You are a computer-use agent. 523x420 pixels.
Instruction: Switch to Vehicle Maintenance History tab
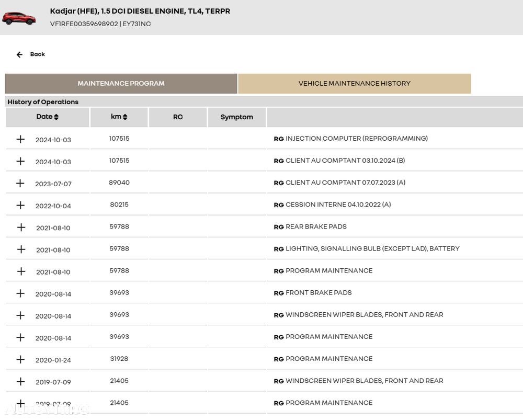[354, 83]
